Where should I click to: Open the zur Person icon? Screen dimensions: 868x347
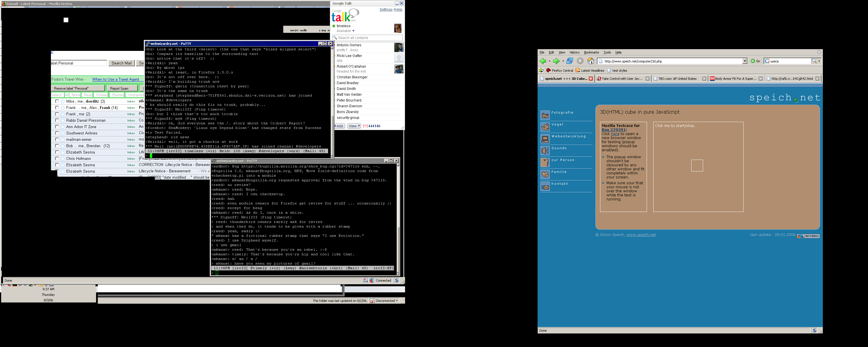[x=545, y=163]
